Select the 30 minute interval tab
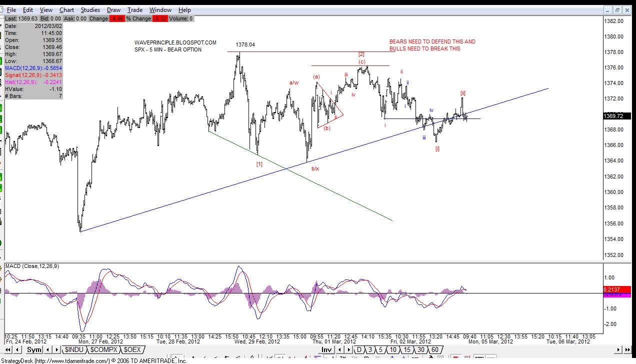Viewport: 636px width, 364px height. coord(420,349)
